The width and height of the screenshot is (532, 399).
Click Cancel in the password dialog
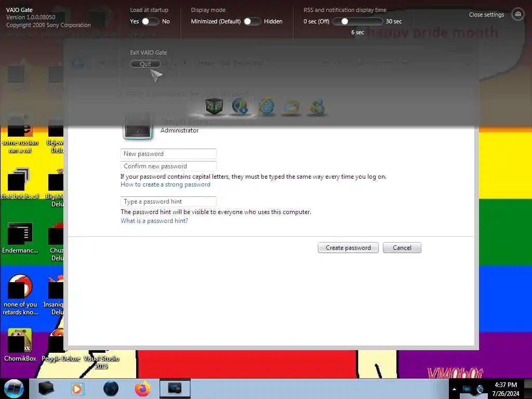[x=402, y=248]
